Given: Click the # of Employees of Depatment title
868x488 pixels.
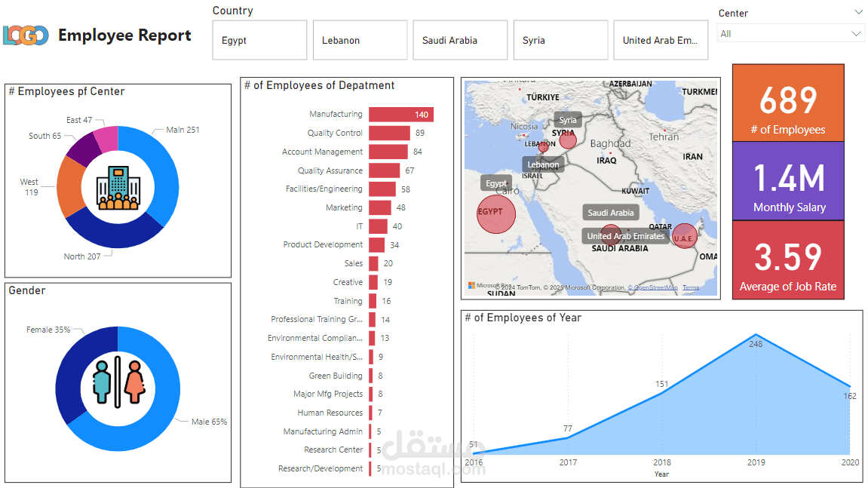Looking at the screenshot, I should [x=320, y=85].
